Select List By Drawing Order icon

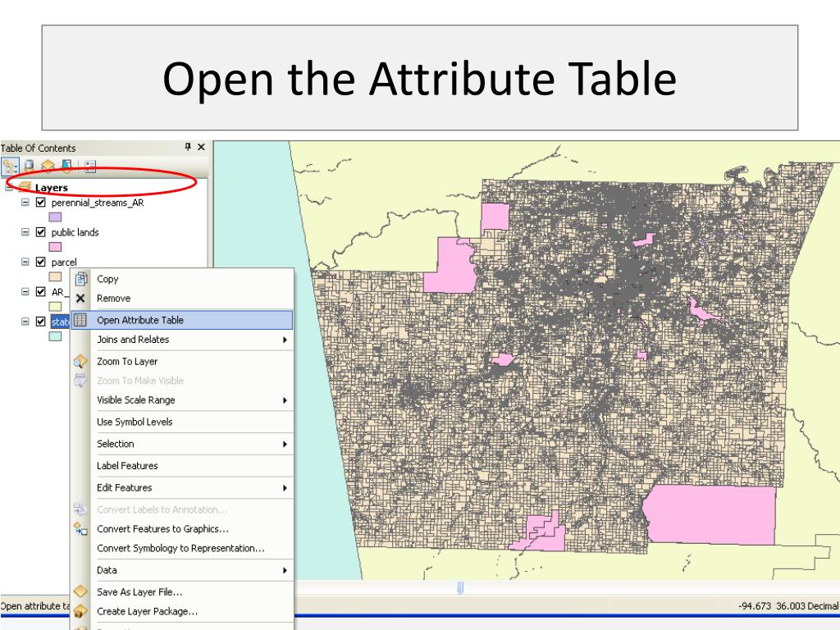point(10,166)
